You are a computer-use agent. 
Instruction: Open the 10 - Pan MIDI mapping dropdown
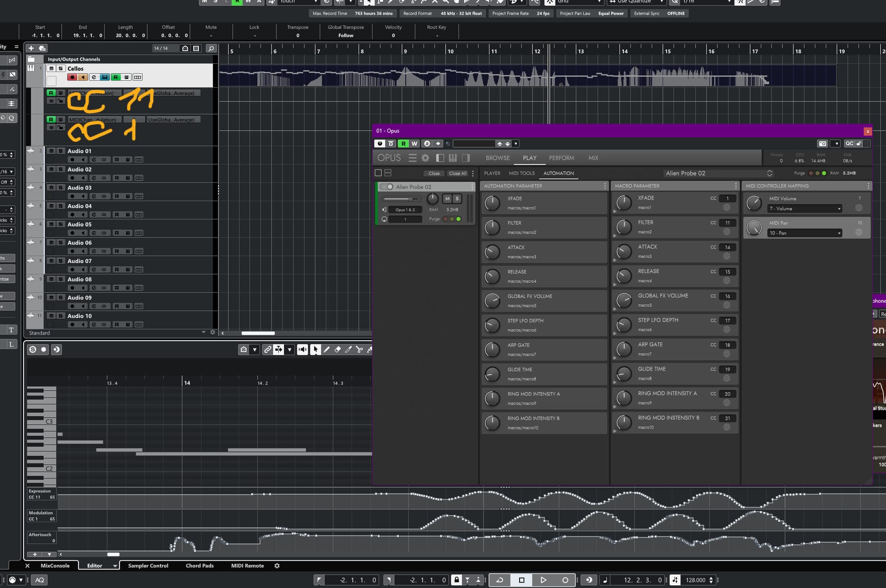pos(804,233)
